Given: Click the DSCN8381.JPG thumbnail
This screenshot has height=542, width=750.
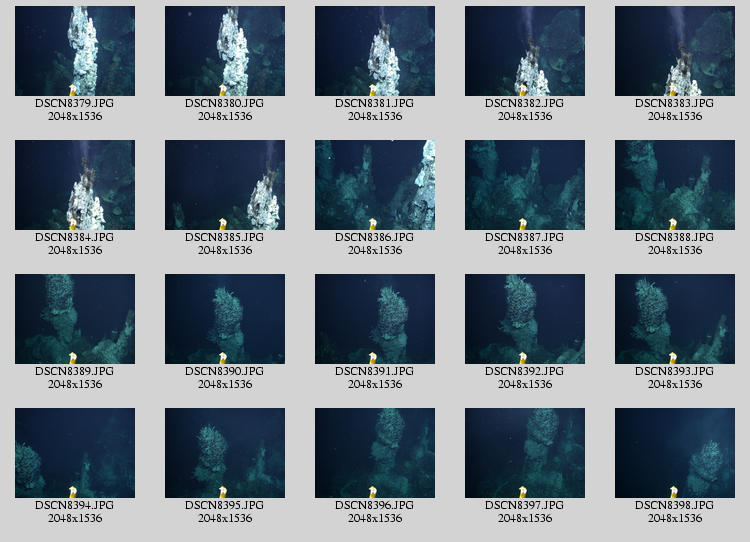Looking at the screenshot, I should coord(375,51).
